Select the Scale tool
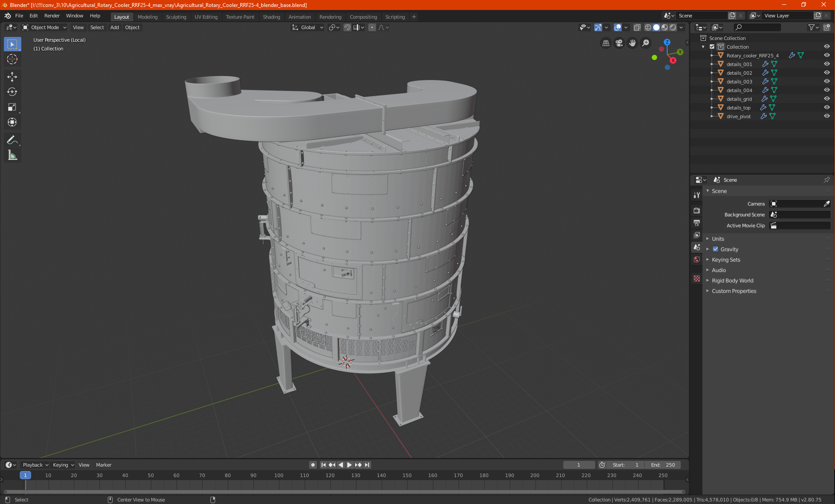This screenshot has height=504, width=835. 12,107
